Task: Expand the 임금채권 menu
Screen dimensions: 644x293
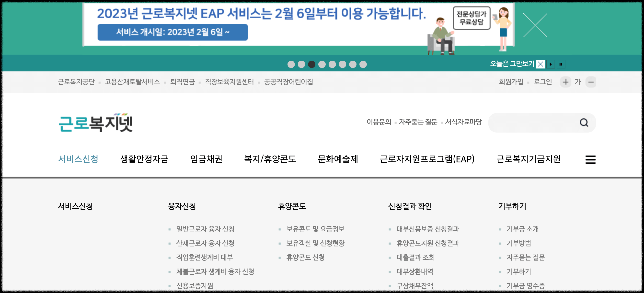Action: (x=206, y=159)
